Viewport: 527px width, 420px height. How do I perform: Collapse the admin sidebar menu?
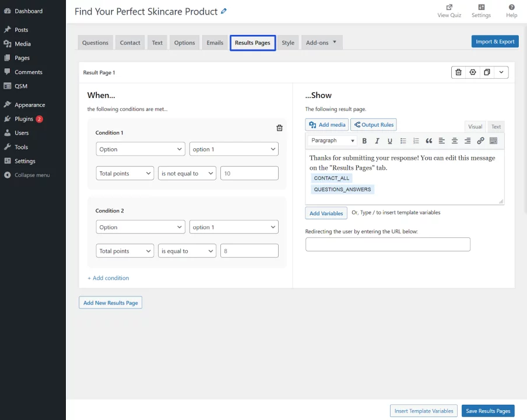pos(33,175)
